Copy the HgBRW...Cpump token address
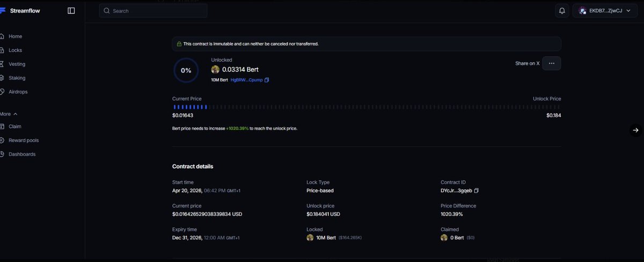 click(267, 80)
